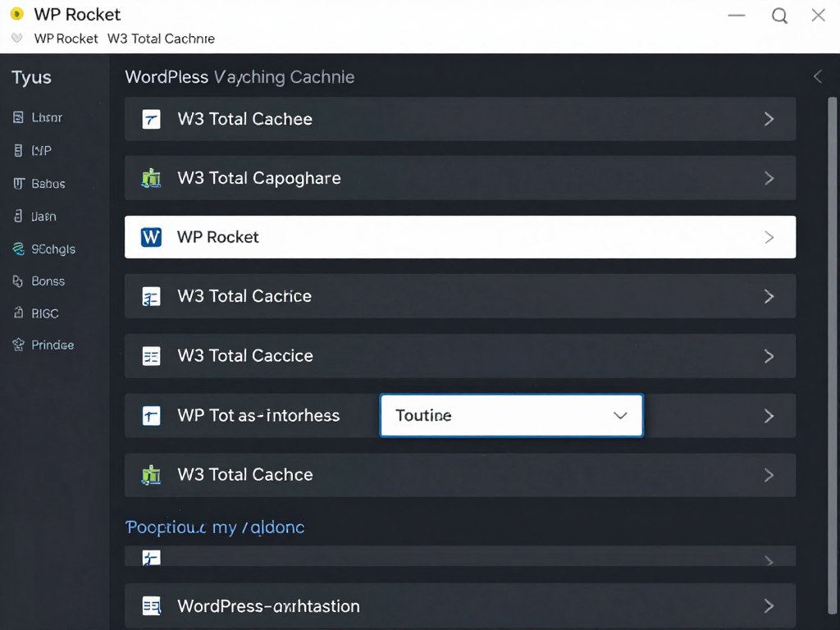
Task: Click the blue W icon for WP Rocket
Action: pos(151,237)
